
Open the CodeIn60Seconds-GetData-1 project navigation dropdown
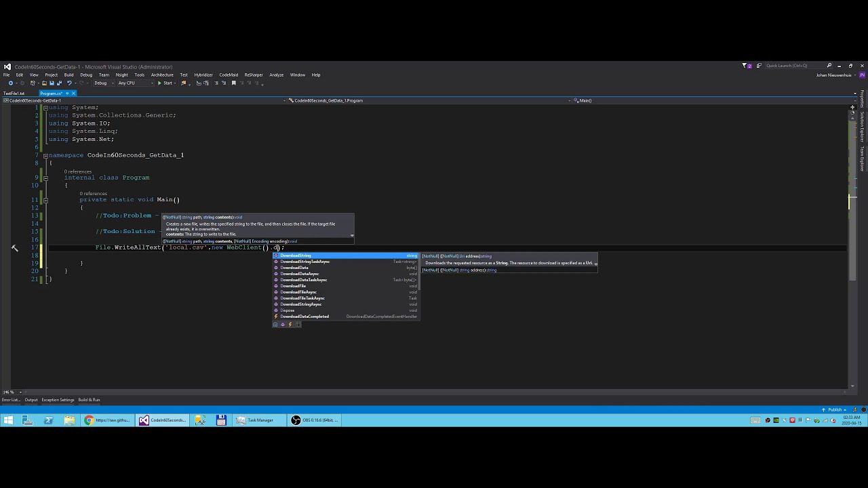[144, 100]
